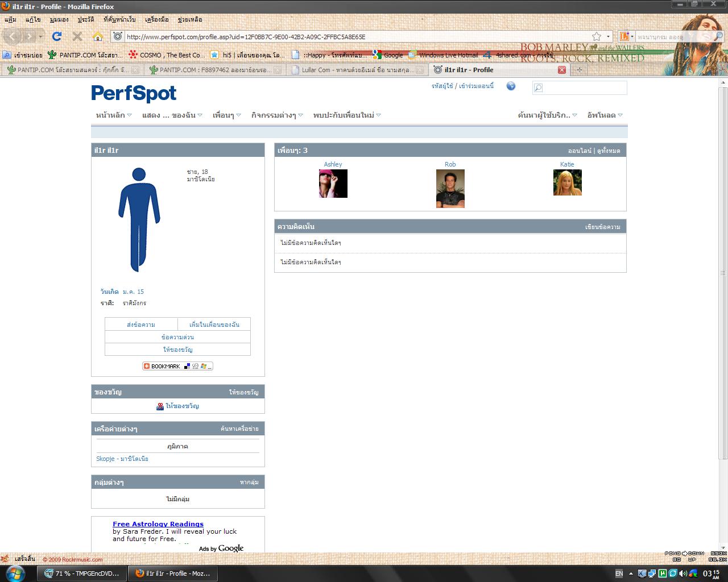Screen dimensions: 728x582
Task: Click the ข้อความด่วน button
Action: point(177,337)
